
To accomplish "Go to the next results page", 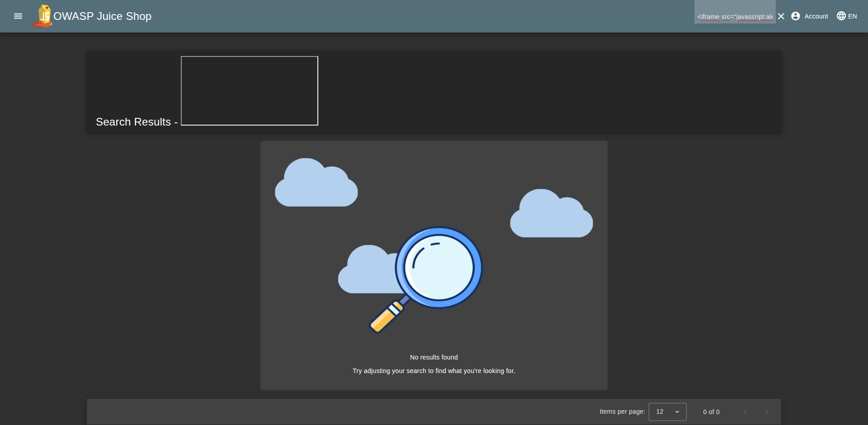I will 767,412.
